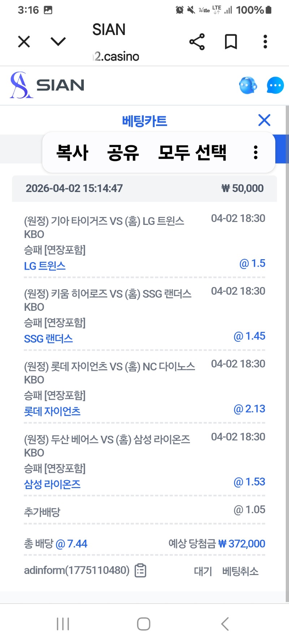289x644 pixels.
Task: Close the in-app browser tab
Action: [24, 42]
